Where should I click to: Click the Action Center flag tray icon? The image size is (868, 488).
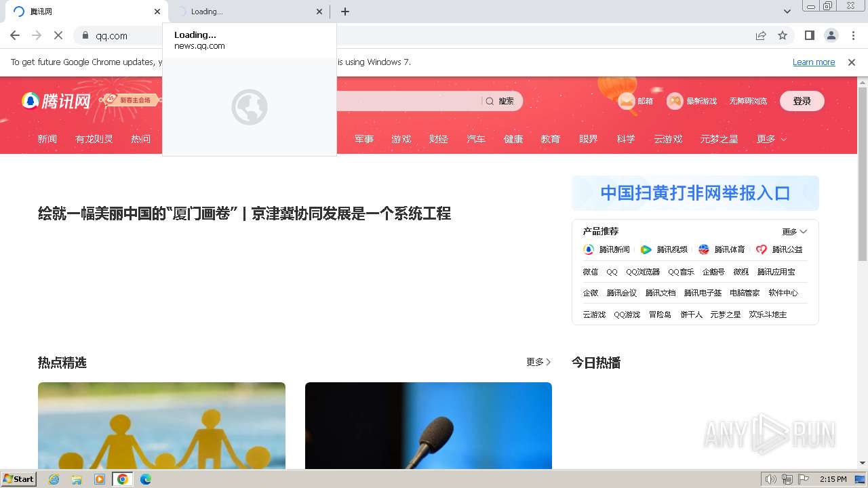pos(804,479)
